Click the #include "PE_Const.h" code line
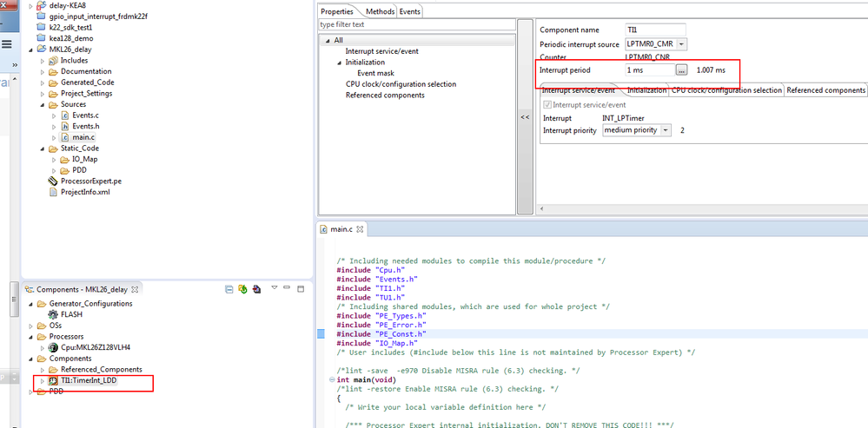Screen dimensions: 868x428 point(381,334)
